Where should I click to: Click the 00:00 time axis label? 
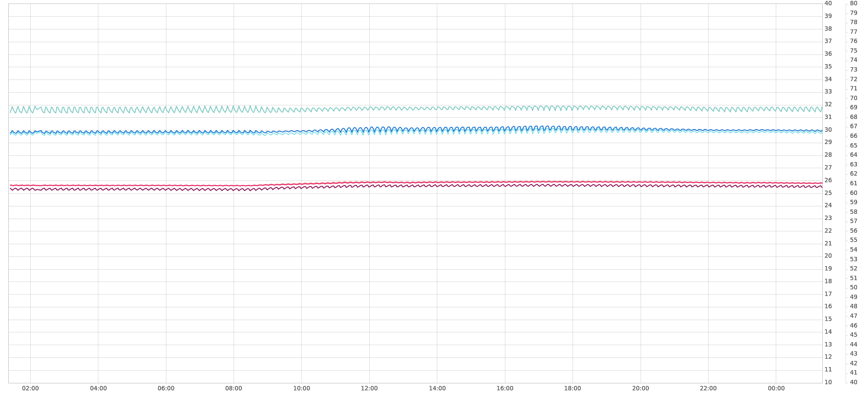click(x=776, y=388)
